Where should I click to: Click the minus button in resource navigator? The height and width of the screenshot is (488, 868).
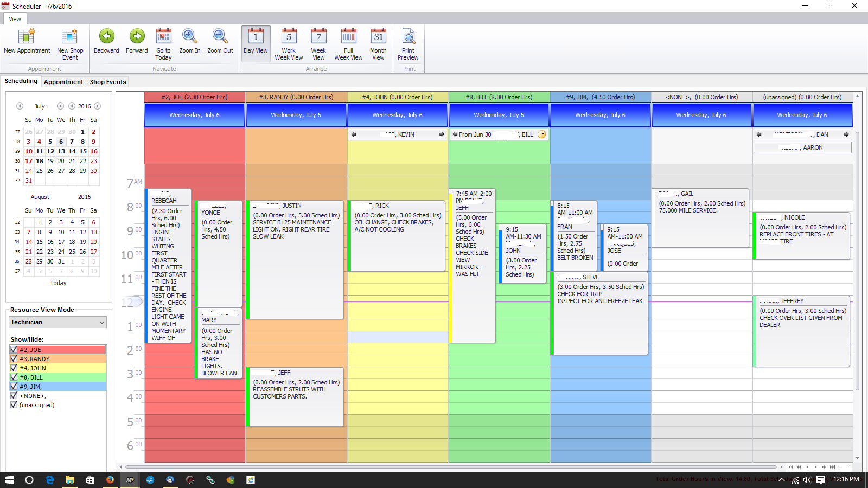coord(848,467)
